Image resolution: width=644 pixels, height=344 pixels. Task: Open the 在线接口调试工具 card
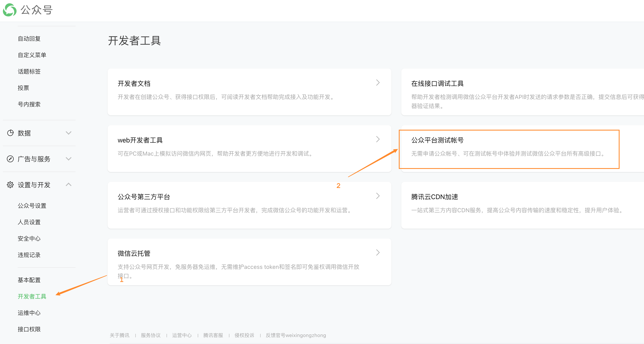(x=522, y=92)
